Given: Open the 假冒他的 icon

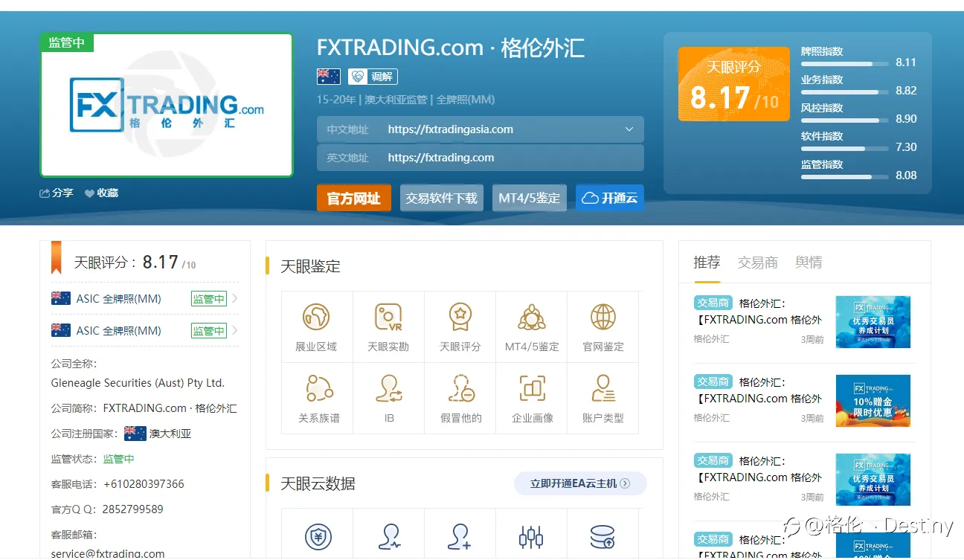Looking at the screenshot, I should coord(461,388).
